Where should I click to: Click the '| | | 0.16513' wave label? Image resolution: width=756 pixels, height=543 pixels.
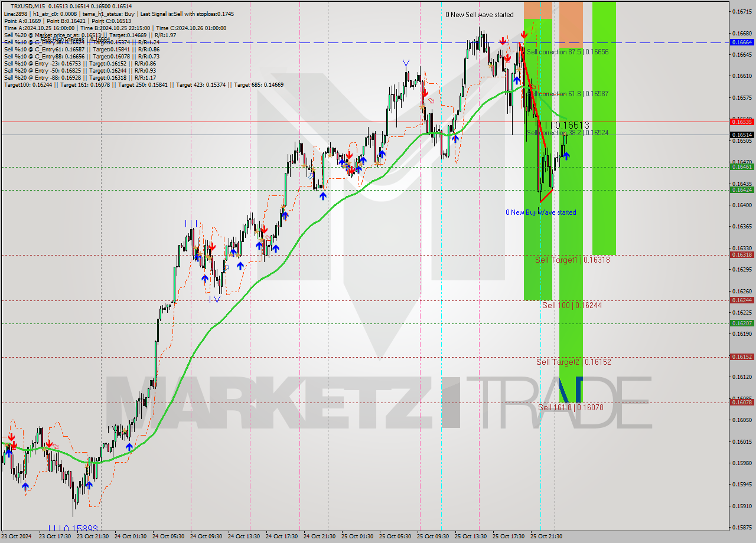[x=567, y=125]
